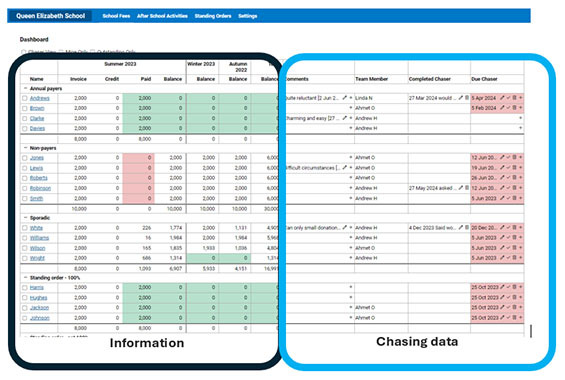Image resolution: width=565 pixels, height=380 pixels.
Task: Check the Hughes row checkbox
Action: [25, 298]
